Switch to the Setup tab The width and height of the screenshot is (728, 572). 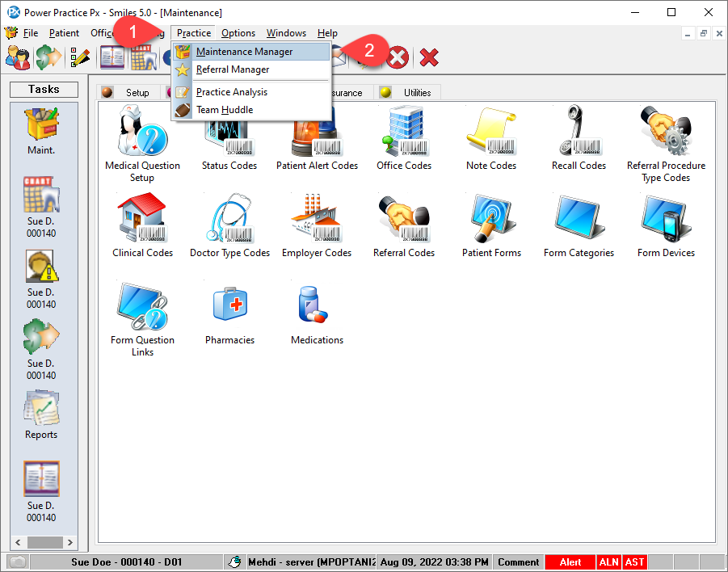click(x=128, y=92)
